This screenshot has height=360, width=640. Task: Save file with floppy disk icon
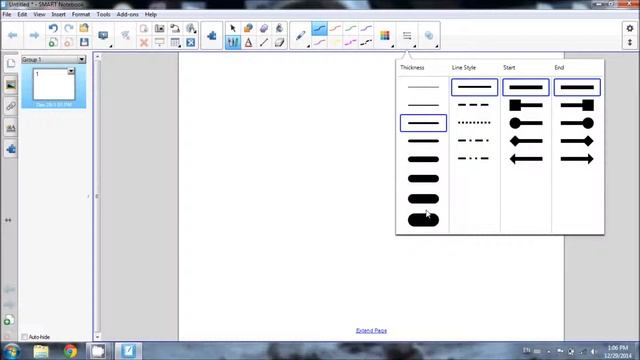84,42
